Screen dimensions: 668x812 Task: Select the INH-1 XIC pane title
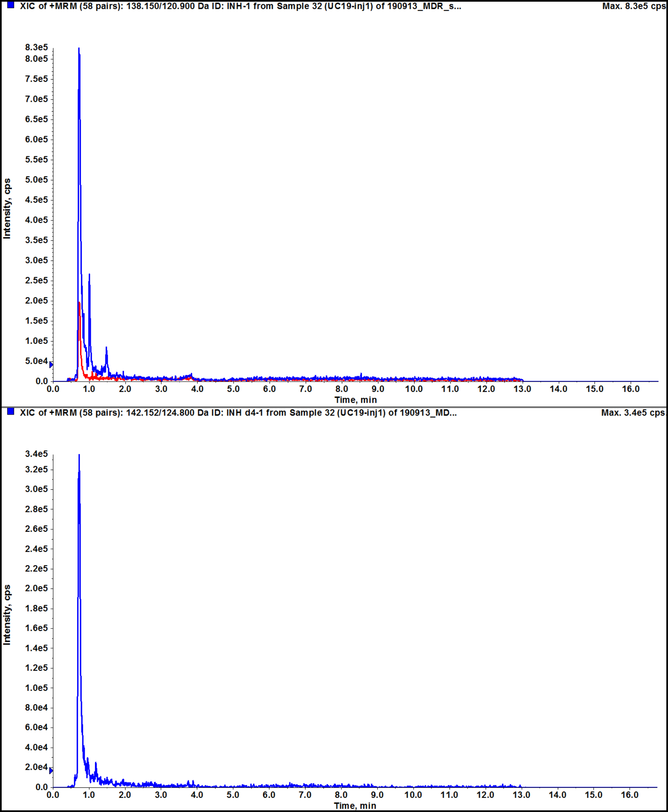click(x=240, y=6)
